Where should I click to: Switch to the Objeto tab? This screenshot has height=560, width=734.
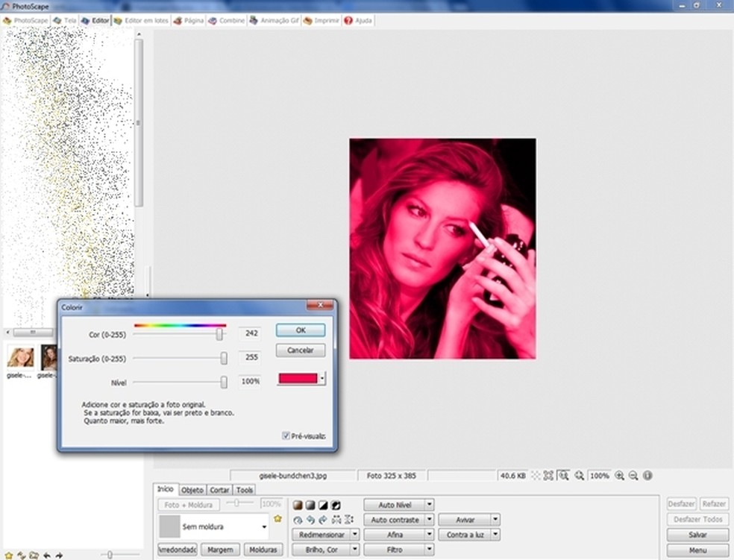point(192,490)
